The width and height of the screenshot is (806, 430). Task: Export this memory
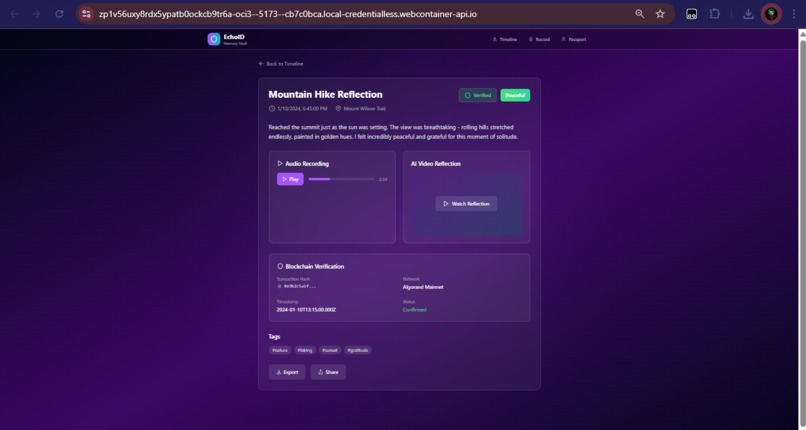(287, 372)
